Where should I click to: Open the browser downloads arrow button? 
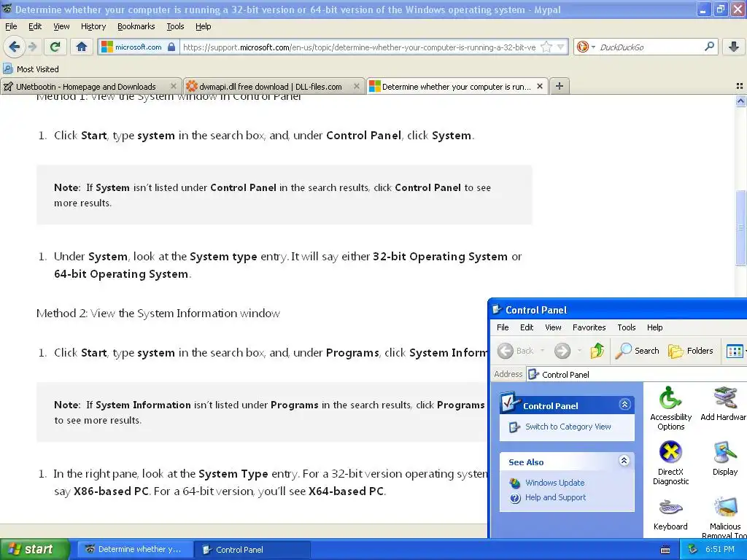tap(734, 47)
